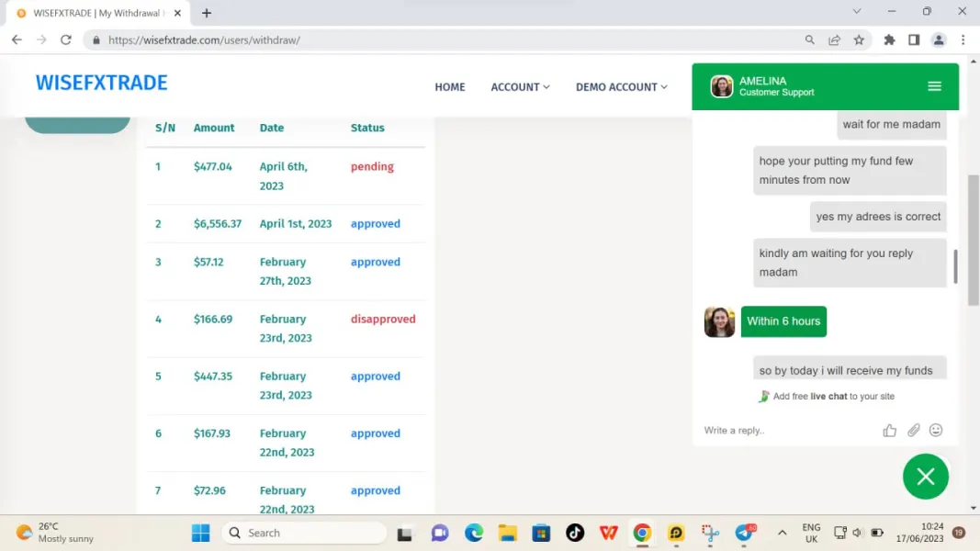Open TikTok from the taskbar
This screenshot has width=980, height=551.
575,533
